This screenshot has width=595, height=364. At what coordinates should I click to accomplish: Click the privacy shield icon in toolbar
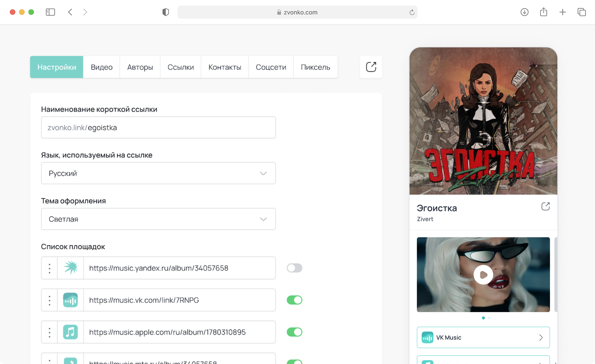165,12
